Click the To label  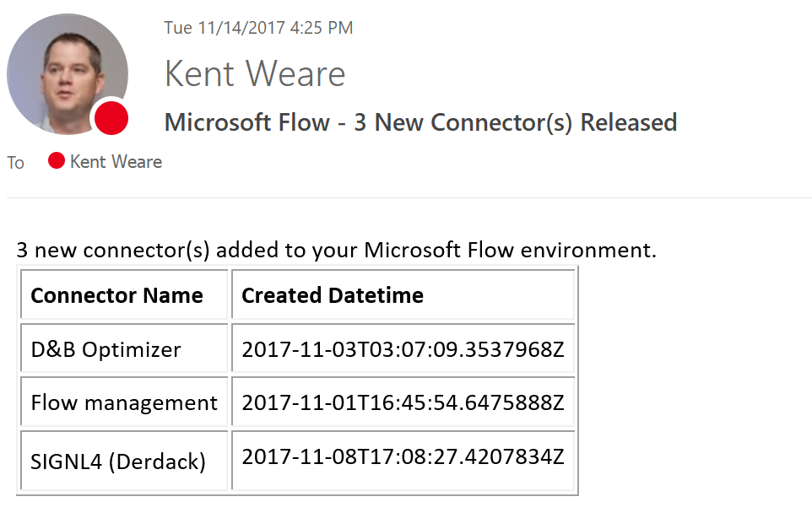pos(16,163)
